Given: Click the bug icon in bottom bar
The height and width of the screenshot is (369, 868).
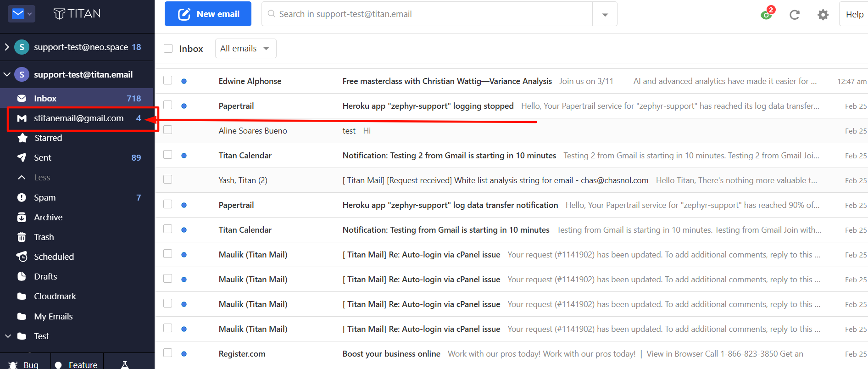Looking at the screenshot, I should (13, 365).
